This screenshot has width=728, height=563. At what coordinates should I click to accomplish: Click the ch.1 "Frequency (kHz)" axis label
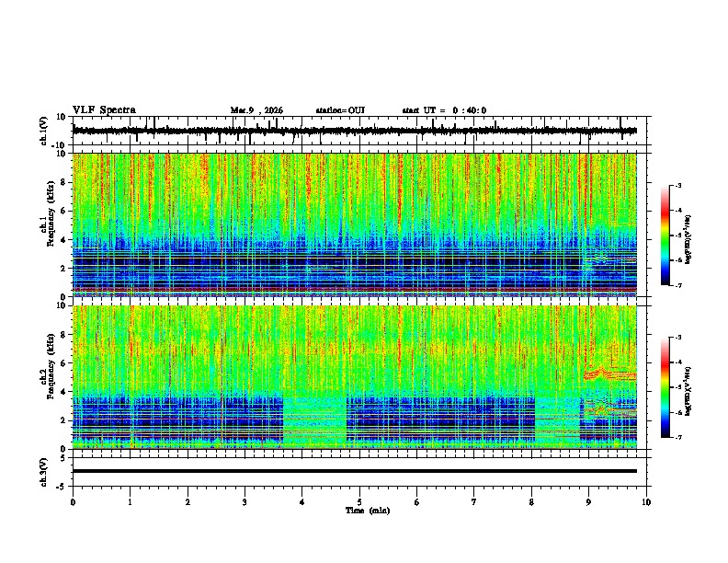[51, 212]
